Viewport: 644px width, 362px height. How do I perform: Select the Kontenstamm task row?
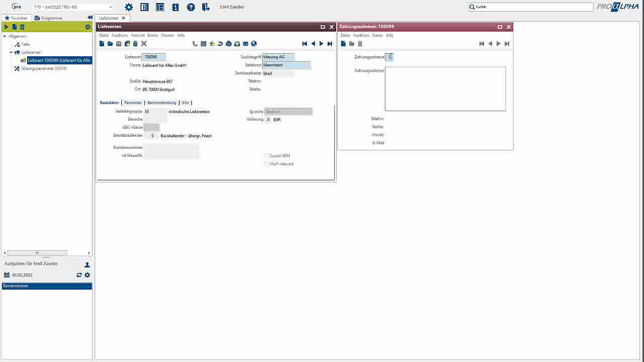[x=47, y=286]
